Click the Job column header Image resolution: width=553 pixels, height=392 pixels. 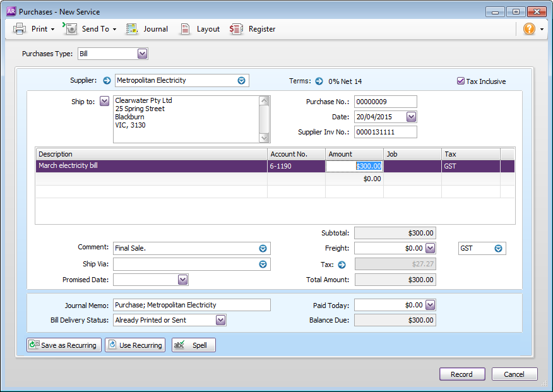click(412, 154)
